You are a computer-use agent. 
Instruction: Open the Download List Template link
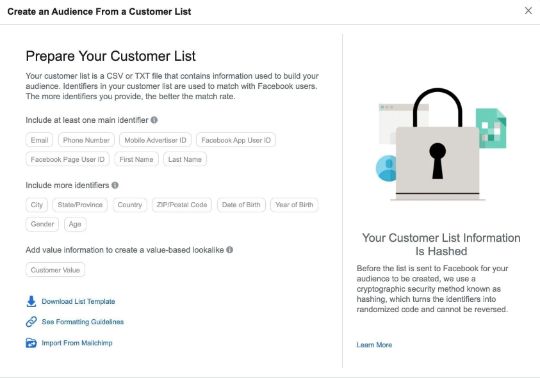click(x=78, y=301)
